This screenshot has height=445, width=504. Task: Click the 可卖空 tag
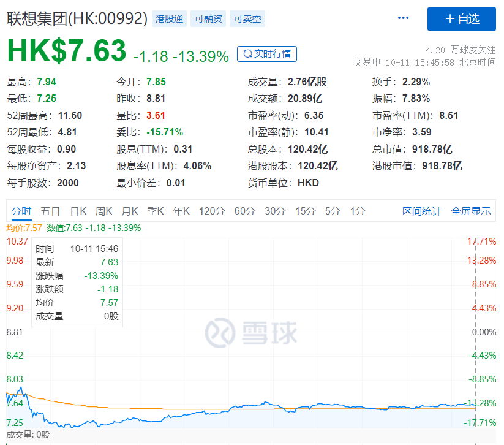coord(247,19)
